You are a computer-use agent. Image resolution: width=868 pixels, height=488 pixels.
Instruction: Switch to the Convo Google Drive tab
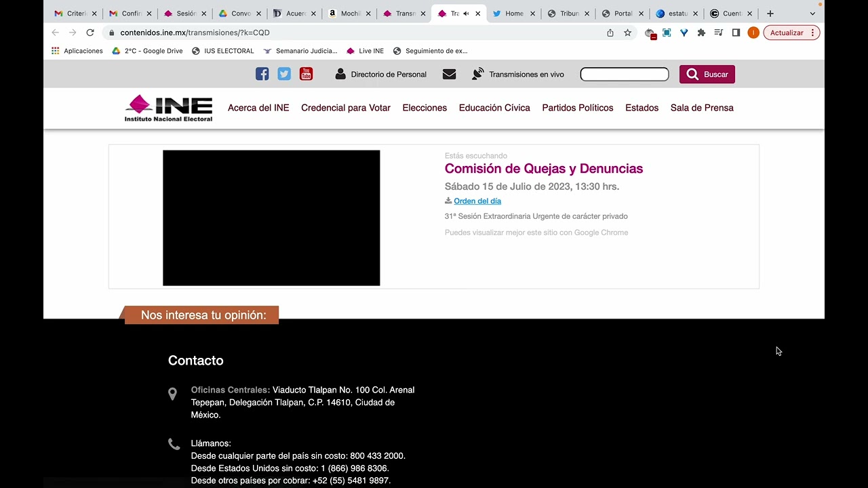click(240, 14)
